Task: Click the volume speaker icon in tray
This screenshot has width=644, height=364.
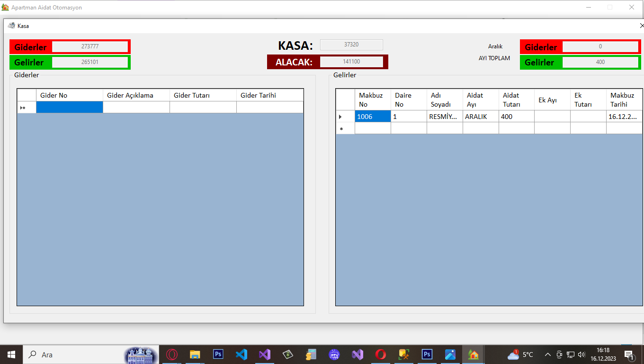Action: [581, 355]
